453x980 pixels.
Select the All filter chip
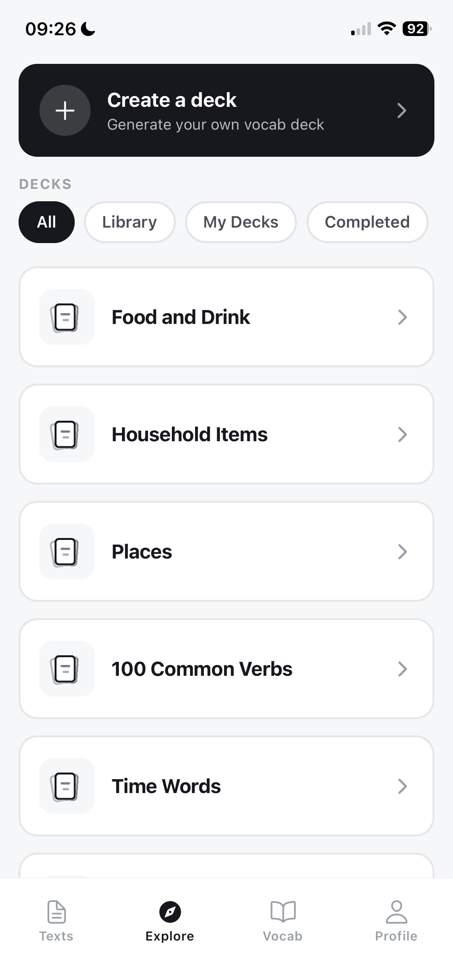coord(46,222)
